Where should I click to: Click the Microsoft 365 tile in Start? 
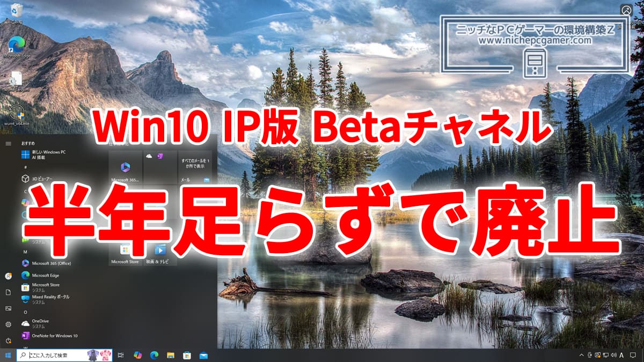coord(125,167)
